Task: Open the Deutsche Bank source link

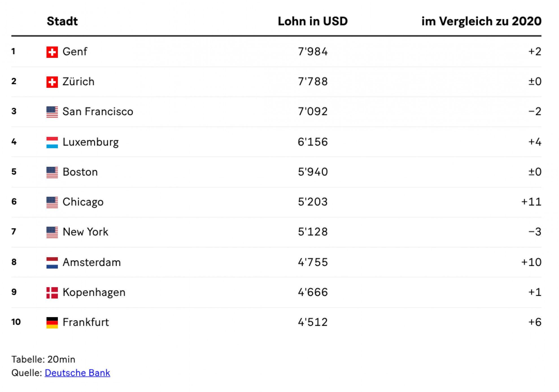Action: [x=77, y=373]
